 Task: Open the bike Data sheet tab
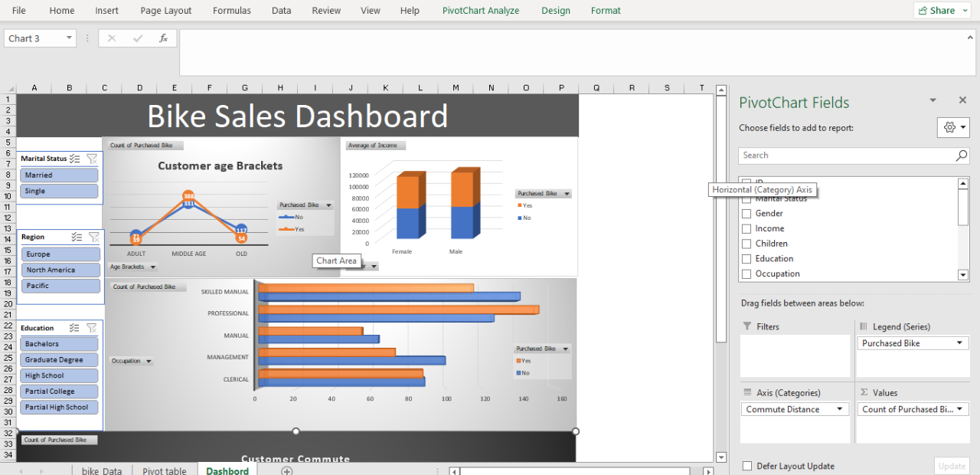coord(101,470)
